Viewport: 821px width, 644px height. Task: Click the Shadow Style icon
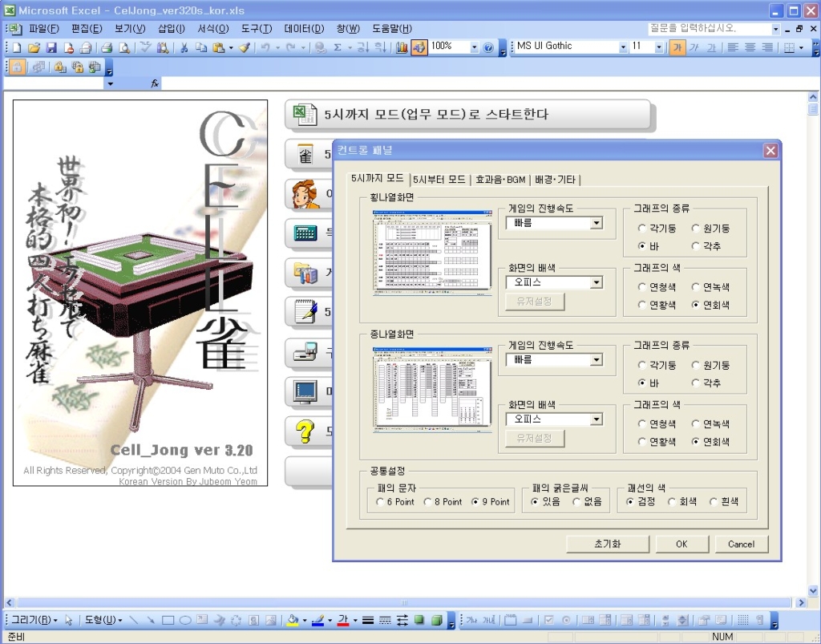[419, 621]
